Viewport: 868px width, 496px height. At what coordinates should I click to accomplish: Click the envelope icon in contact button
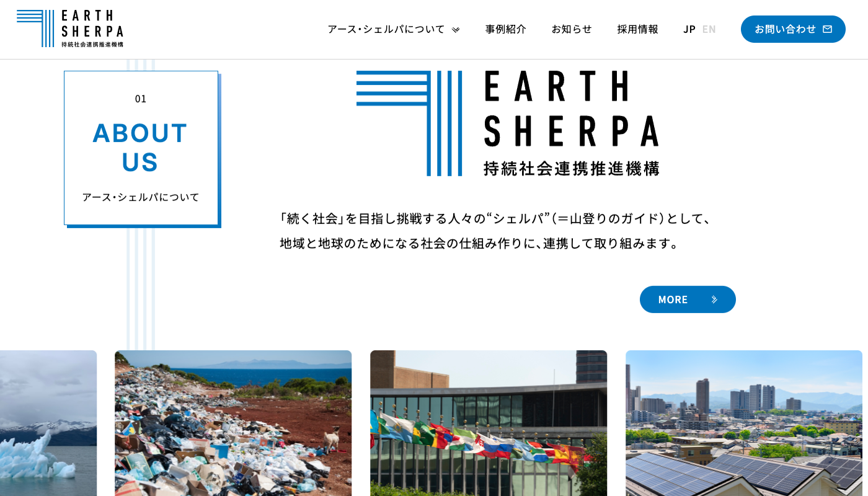[827, 29]
